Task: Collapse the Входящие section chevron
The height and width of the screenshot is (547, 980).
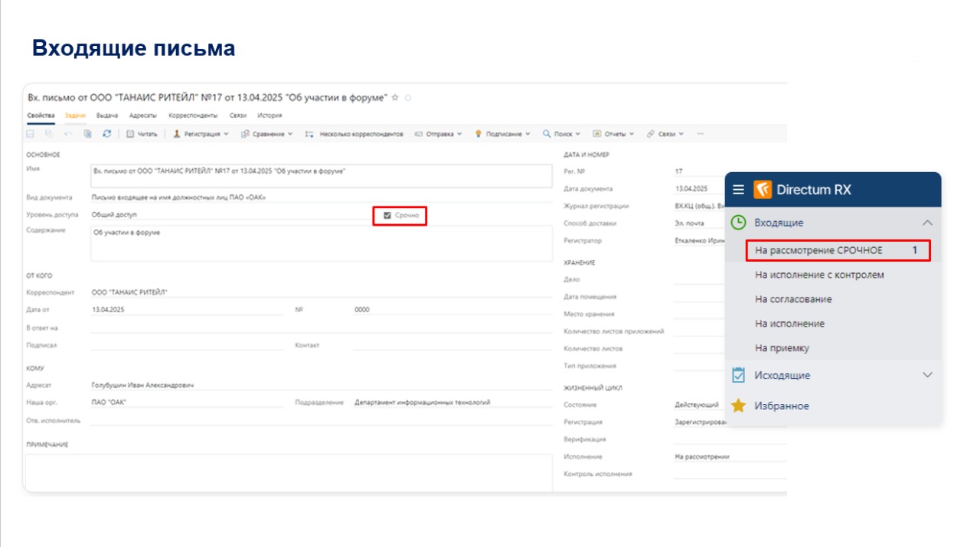Action: tap(927, 223)
